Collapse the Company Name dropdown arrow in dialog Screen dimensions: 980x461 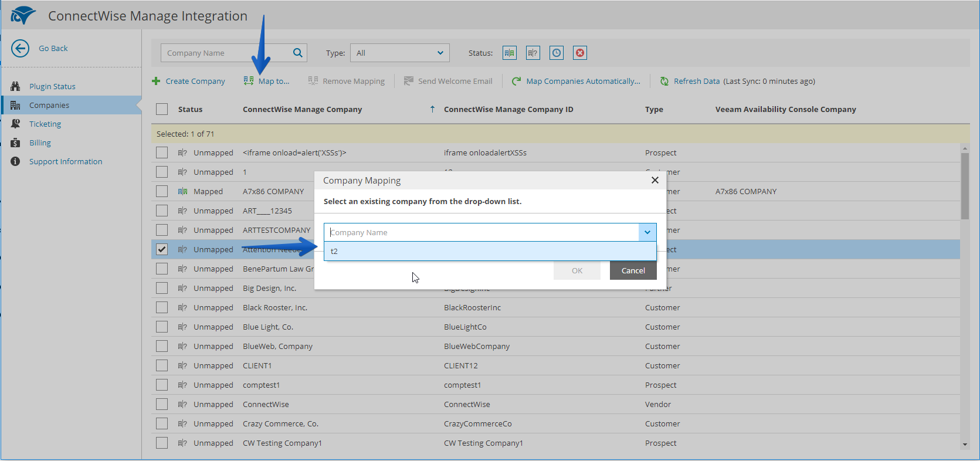coord(647,232)
